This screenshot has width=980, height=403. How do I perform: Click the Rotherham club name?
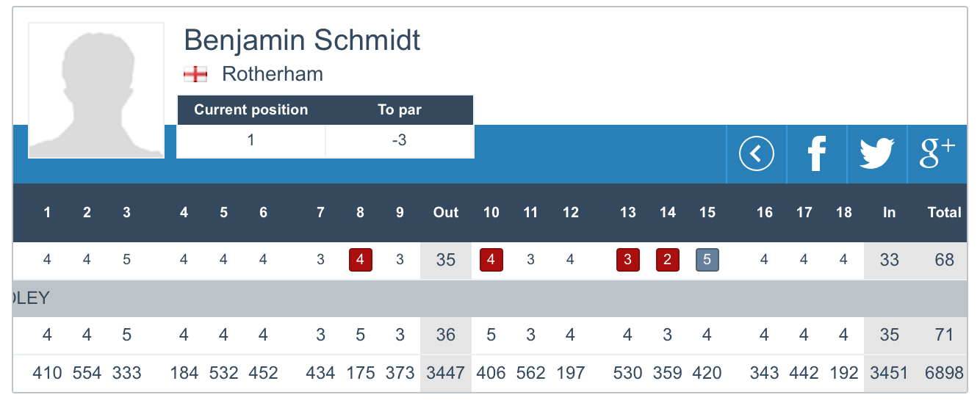point(273,74)
